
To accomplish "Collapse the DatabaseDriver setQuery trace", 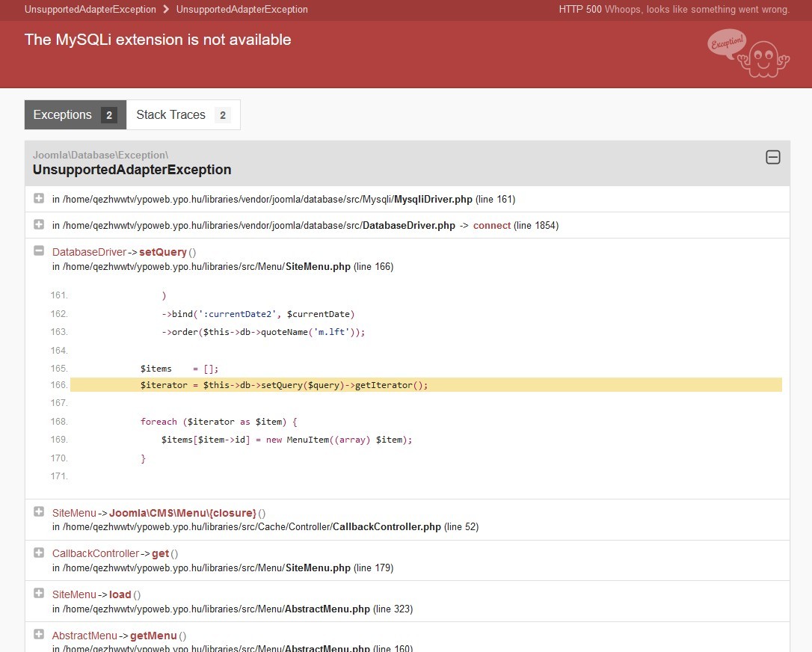I will tap(39, 251).
